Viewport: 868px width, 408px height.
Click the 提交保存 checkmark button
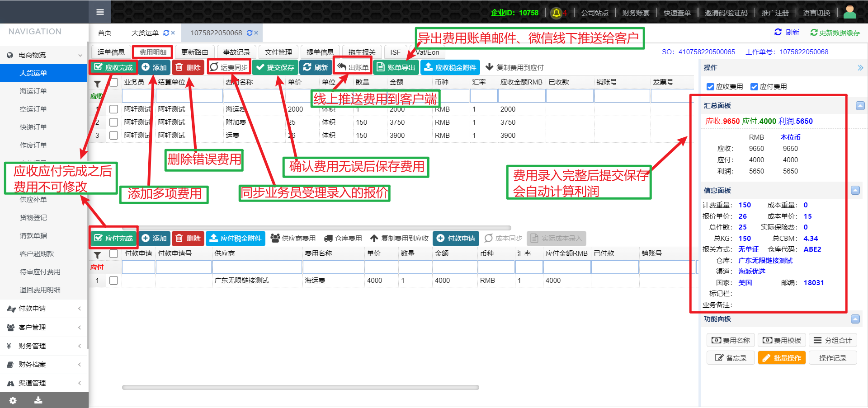coord(275,67)
